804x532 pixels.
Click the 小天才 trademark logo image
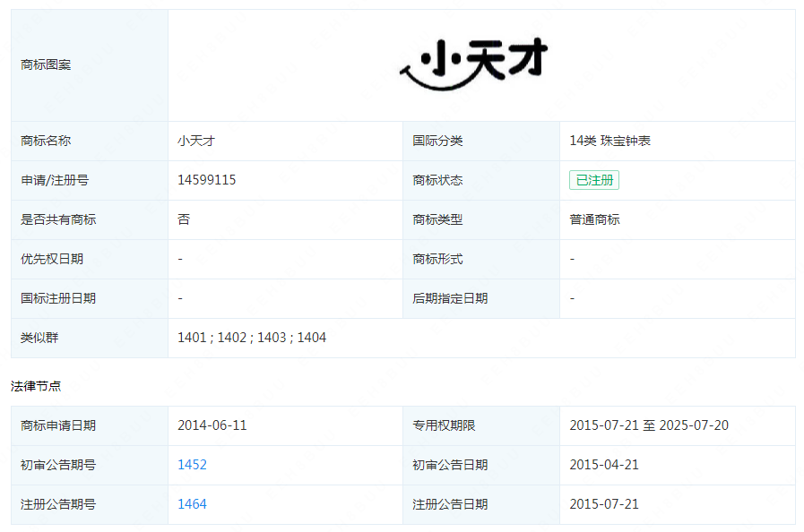(474, 64)
